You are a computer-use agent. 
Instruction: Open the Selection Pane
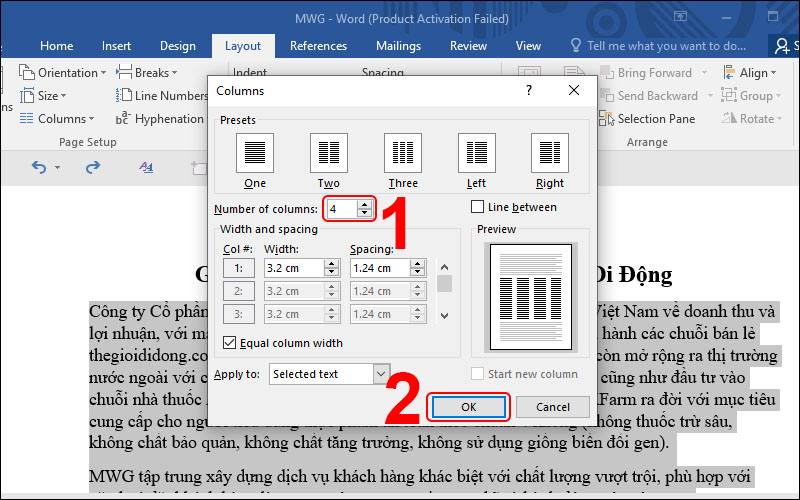(647, 118)
